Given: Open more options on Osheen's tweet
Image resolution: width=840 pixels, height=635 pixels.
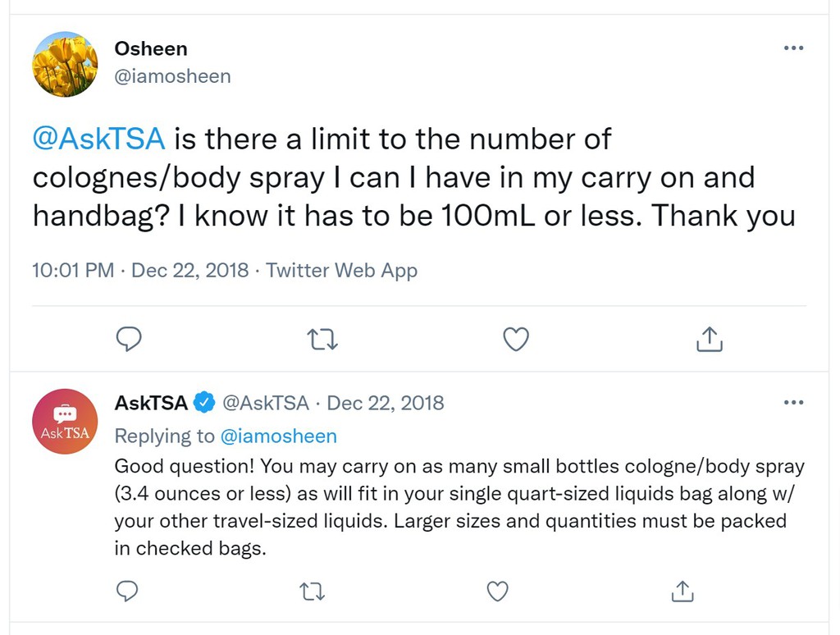Looking at the screenshot, I should click(x=793, y=48).
